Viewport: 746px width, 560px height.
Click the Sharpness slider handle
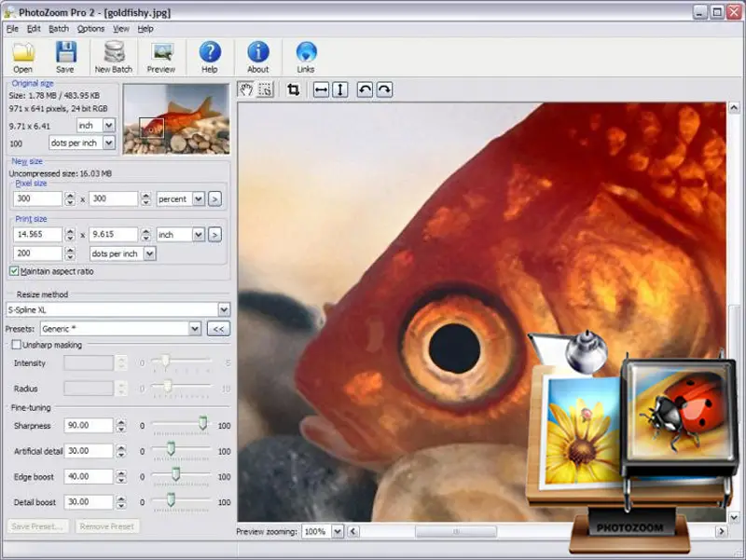click(202, 424)
